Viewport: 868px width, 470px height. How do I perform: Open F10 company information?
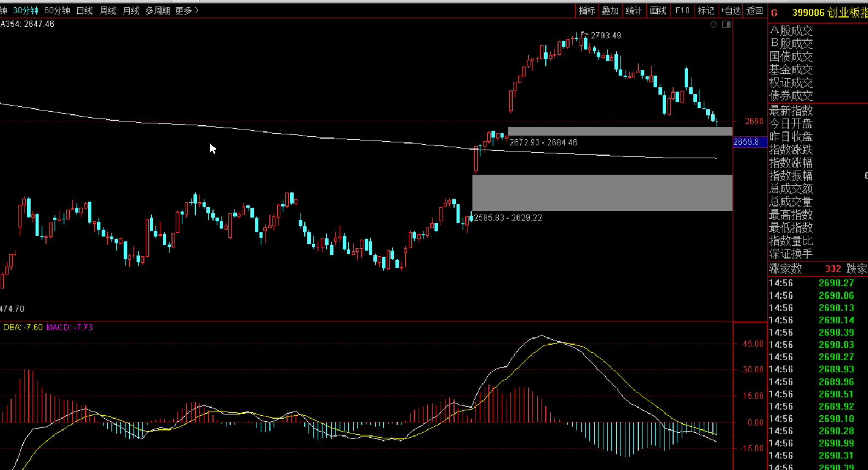[682, 10]
